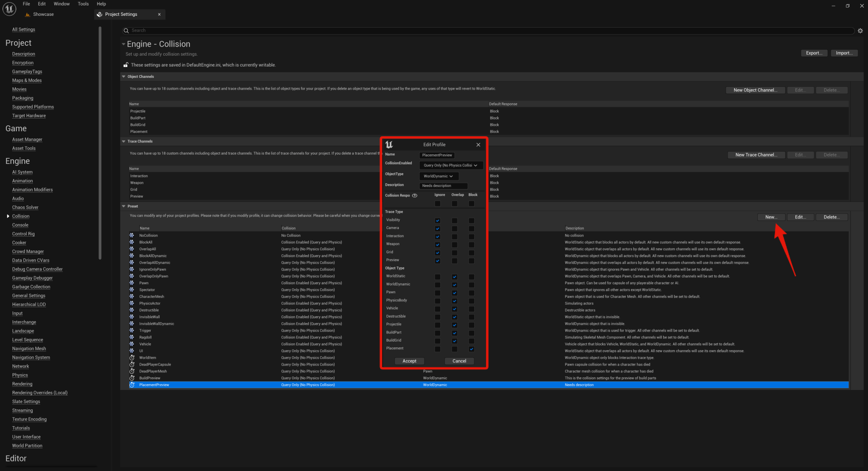This screenshot has height=471, width=868.
Task: Click the stopwatch icon beside WorldItem preset
Action: (132, 357)
